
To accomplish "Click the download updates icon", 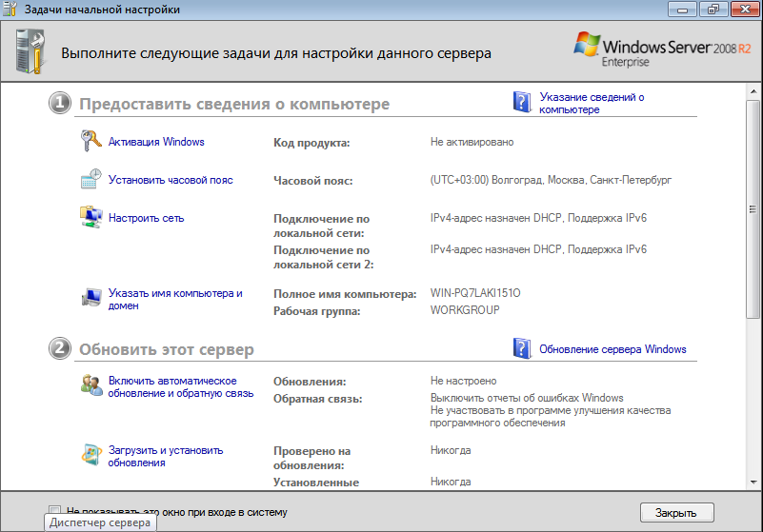I will click(x=91, y=455).
